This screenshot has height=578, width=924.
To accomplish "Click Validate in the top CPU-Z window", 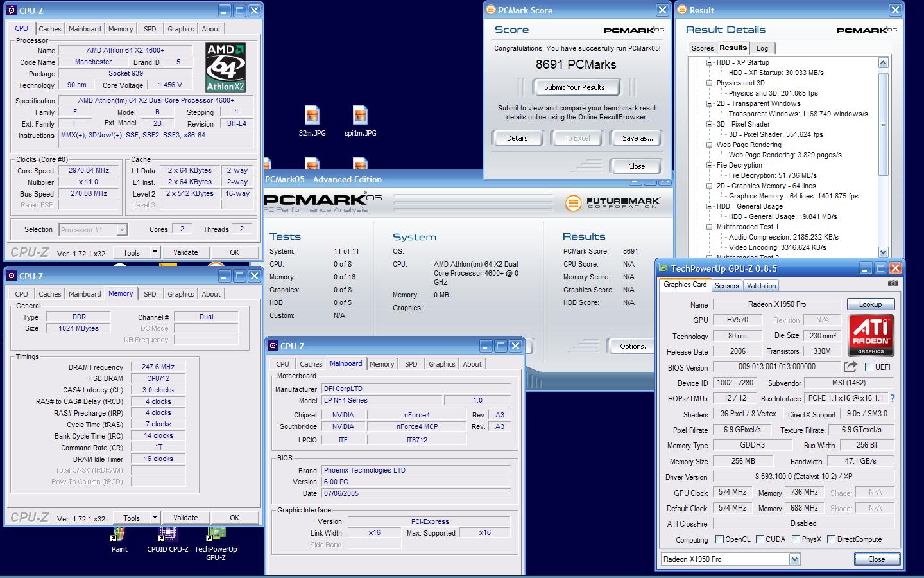I will [x=185, y=252].
